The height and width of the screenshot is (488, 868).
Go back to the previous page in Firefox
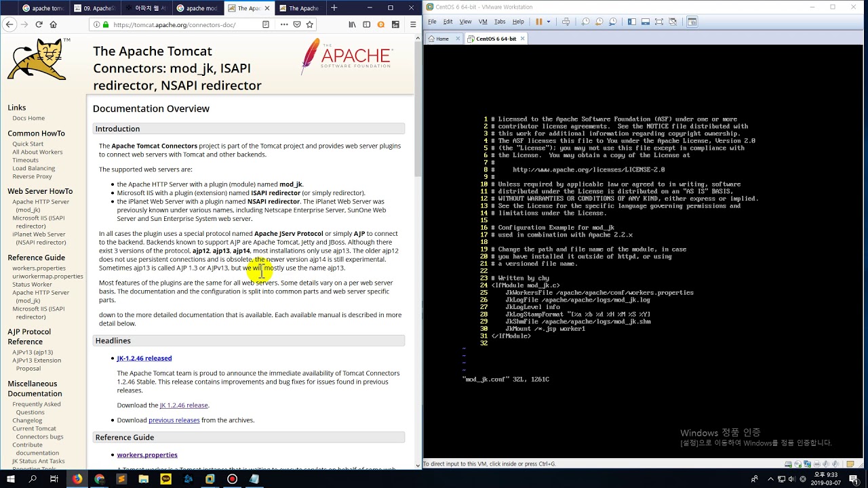pyautogui.click(x=9, y=24)
